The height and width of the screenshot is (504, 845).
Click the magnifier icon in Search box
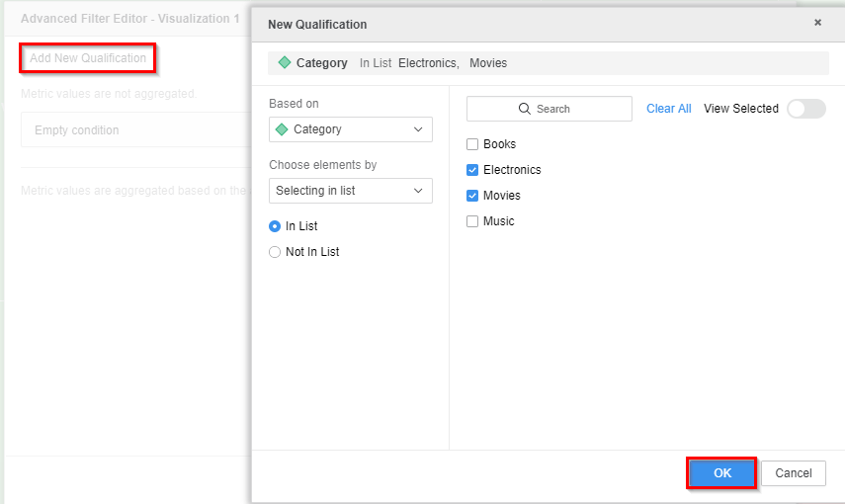point(525,109)
